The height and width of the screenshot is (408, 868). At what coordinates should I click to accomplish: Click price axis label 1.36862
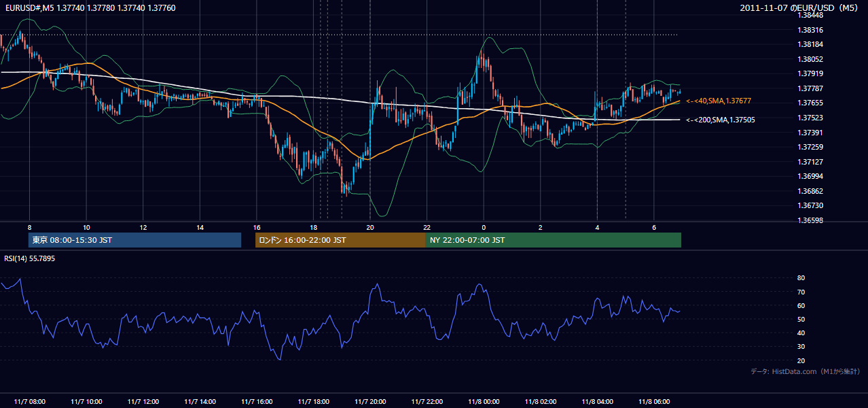(x=810, y=191)
